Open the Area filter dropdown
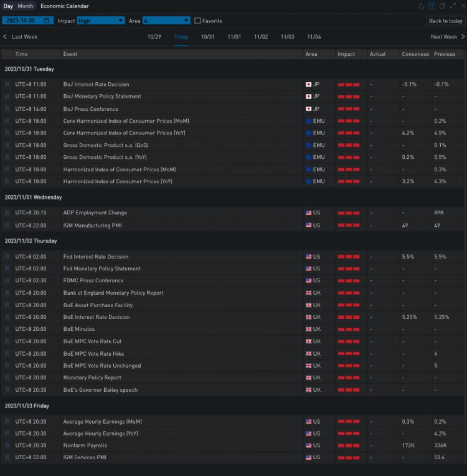This screenshot has width=467, height=476. (166, 21)
